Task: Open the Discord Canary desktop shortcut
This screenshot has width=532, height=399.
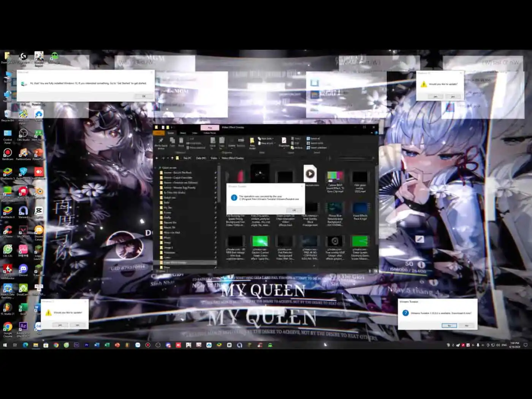Action: pos(39,233)
